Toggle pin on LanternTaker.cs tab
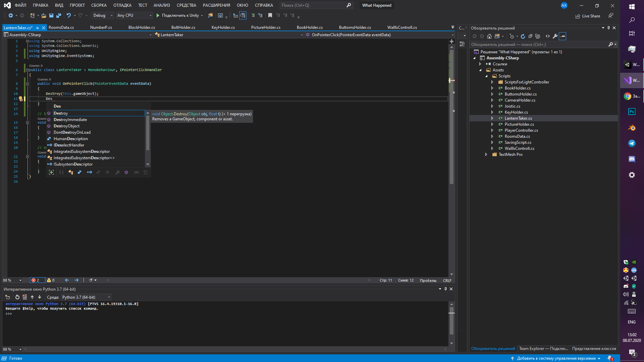The height and width of the screenshot is (362, 644). coord(38,28)
